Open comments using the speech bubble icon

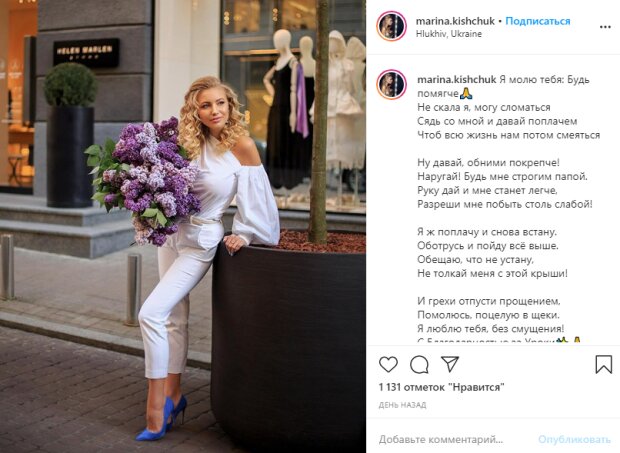click(x=419, y=364)
